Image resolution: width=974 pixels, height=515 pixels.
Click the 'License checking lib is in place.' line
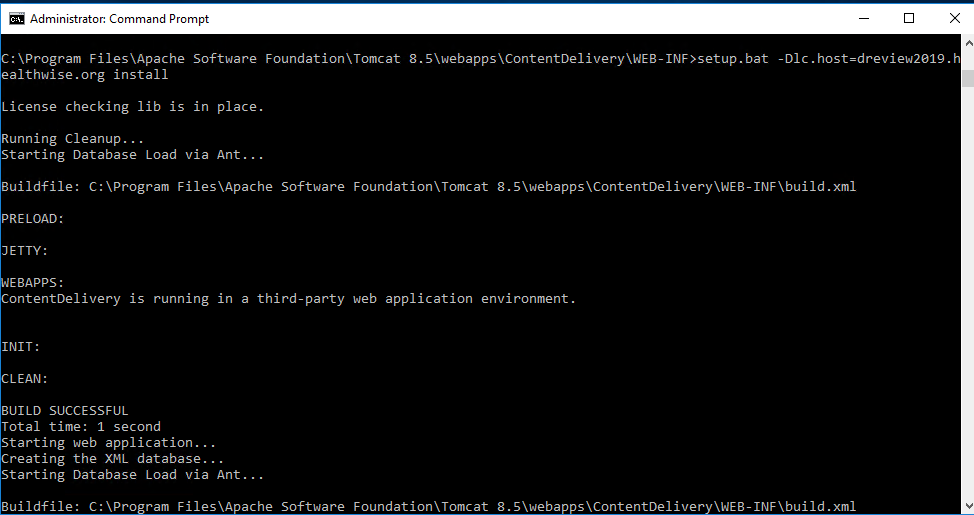(133, 106)
